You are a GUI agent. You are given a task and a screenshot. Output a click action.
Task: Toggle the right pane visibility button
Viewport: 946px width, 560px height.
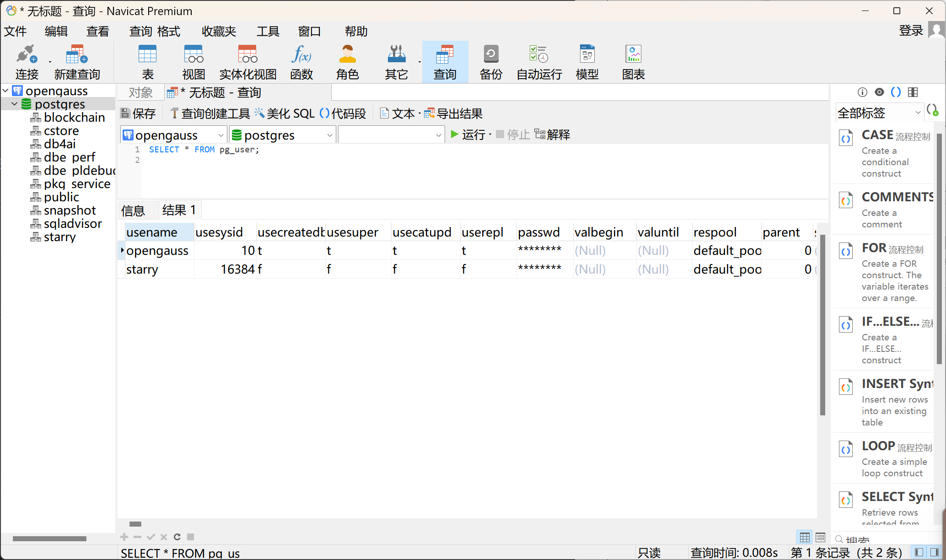934,552
